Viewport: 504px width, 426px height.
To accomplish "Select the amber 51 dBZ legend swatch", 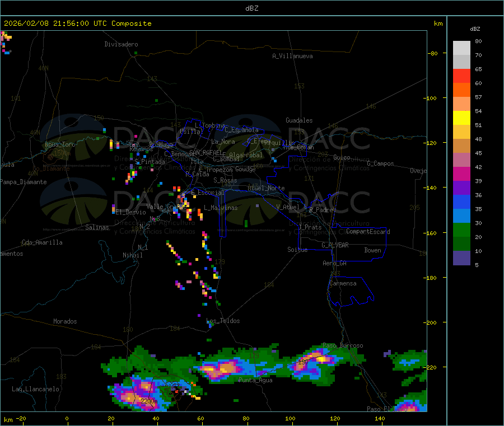I will pyautogui.click(x=461, y=132).
